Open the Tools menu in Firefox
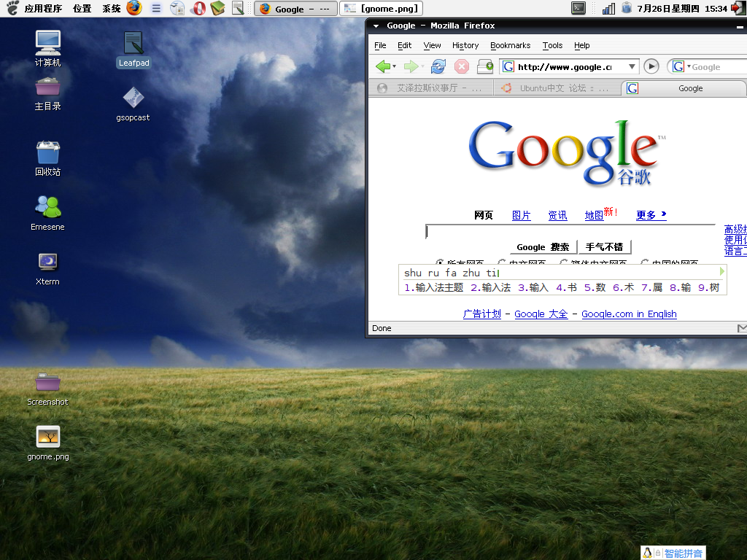Viewport: 747px width, 560px height. pyautogui.click(x=553, y=45)
